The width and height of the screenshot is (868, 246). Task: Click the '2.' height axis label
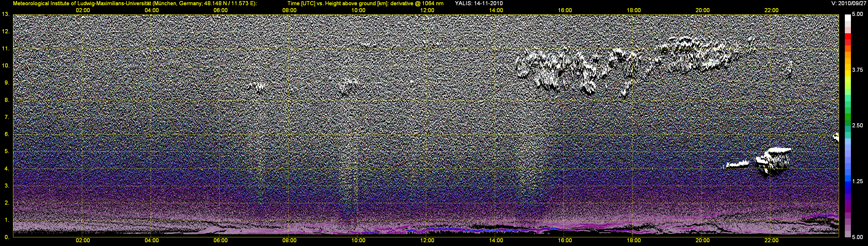(7, 203)
